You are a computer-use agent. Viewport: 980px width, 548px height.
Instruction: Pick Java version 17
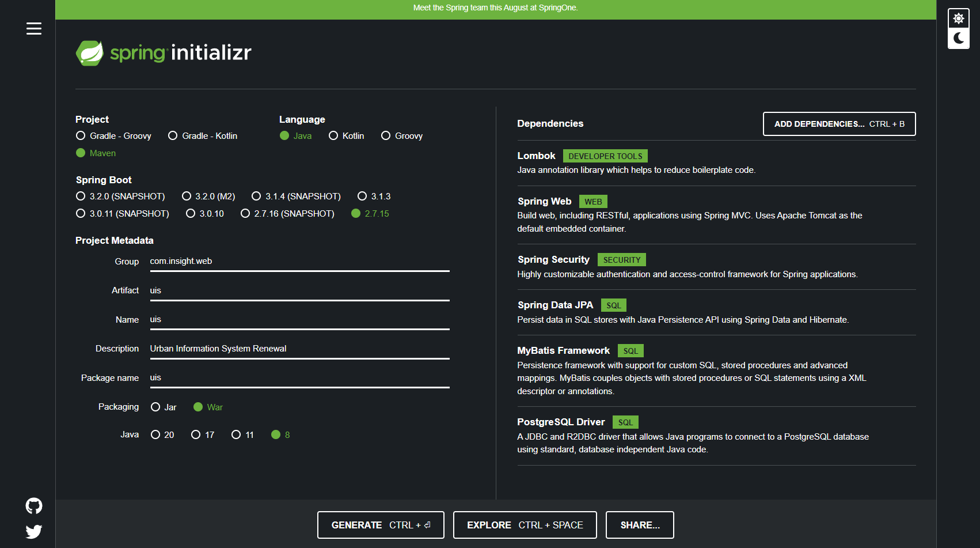tap(203, 435)
